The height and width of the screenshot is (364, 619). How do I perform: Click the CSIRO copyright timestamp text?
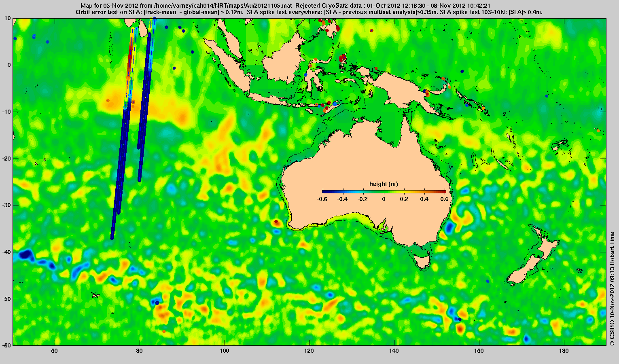point(612,288)
